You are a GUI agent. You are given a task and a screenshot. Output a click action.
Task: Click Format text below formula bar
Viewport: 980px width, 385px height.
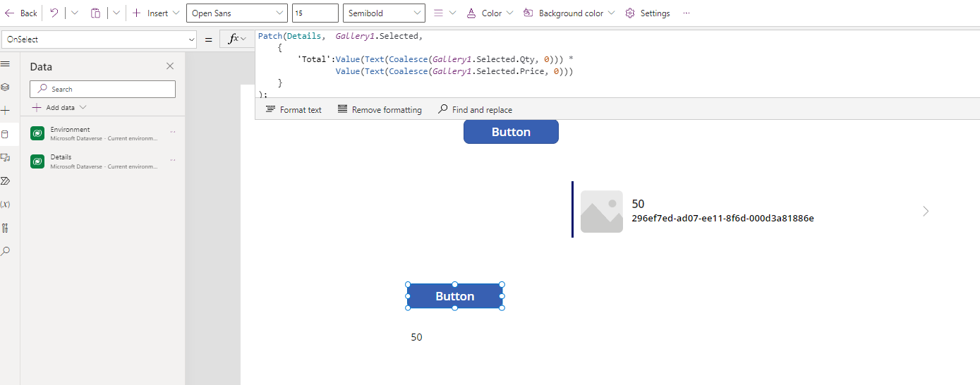point(293,109)
